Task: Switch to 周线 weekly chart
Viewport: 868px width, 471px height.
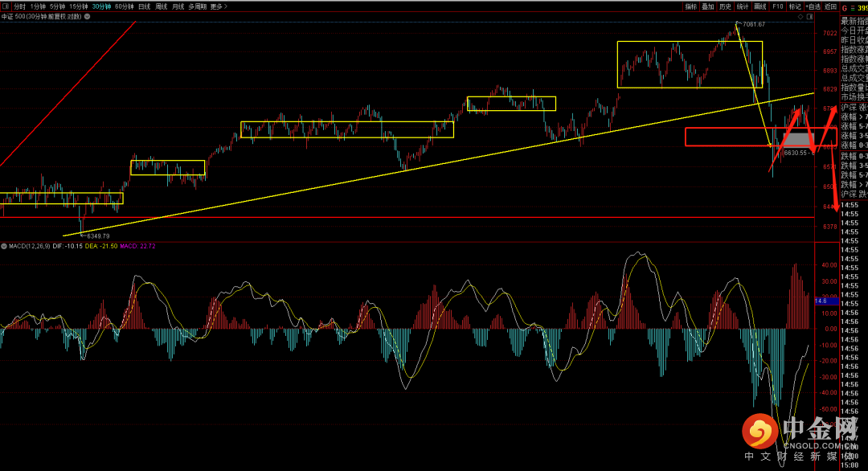Action: pyautogui.click(x=162, y=6)
